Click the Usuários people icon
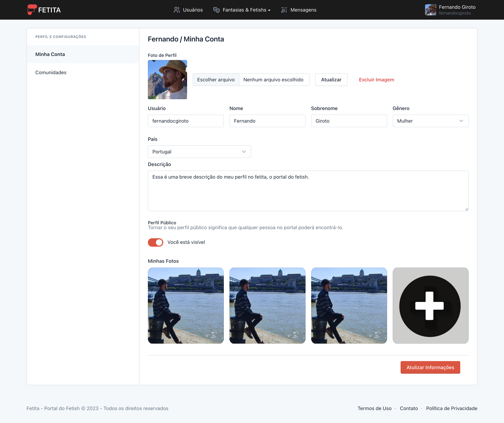The image size is (504, 423). 177,10
